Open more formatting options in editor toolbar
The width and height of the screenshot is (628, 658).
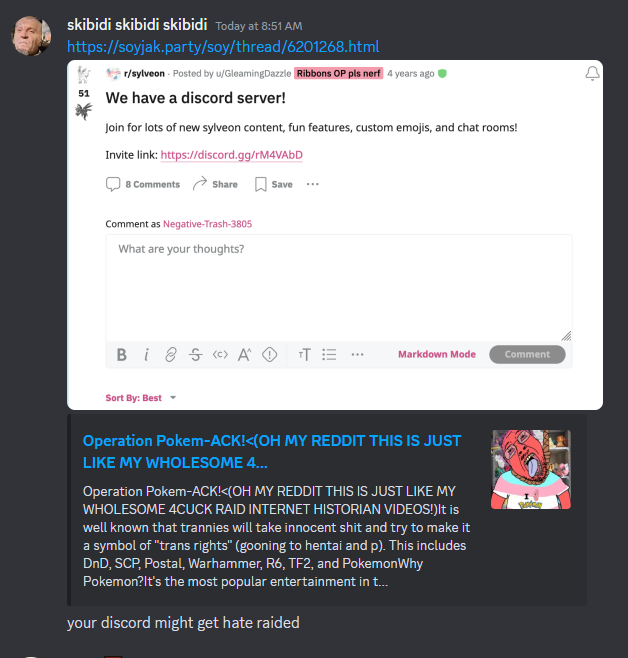coord(357,355)
